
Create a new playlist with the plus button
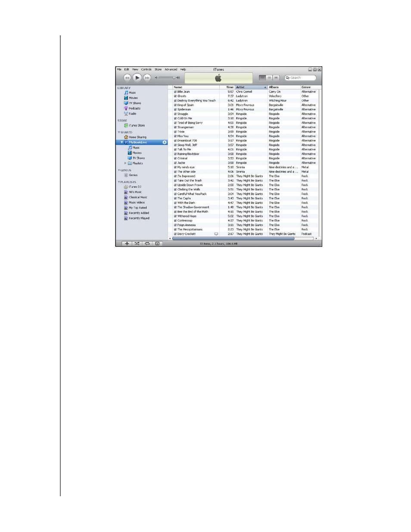[127, 244]
